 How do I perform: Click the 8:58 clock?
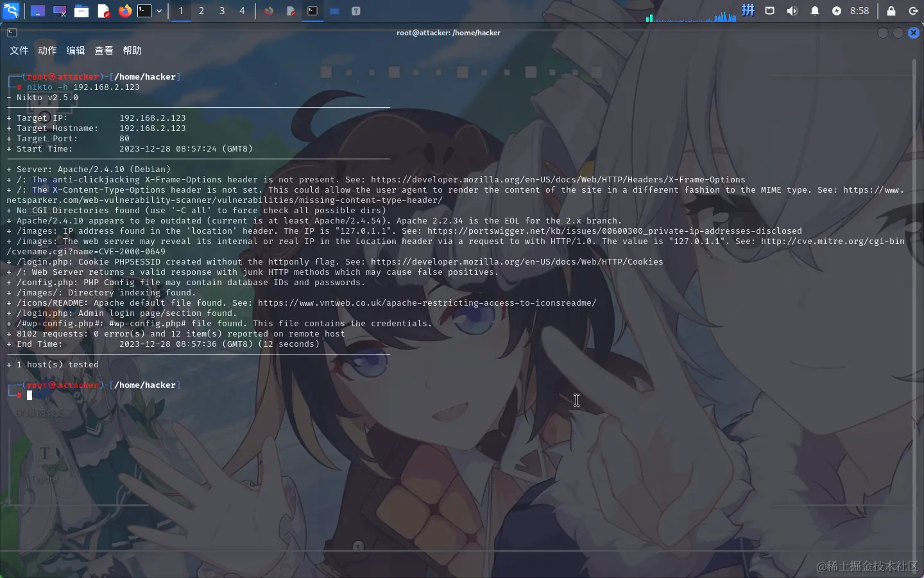(x=859, y=11)
